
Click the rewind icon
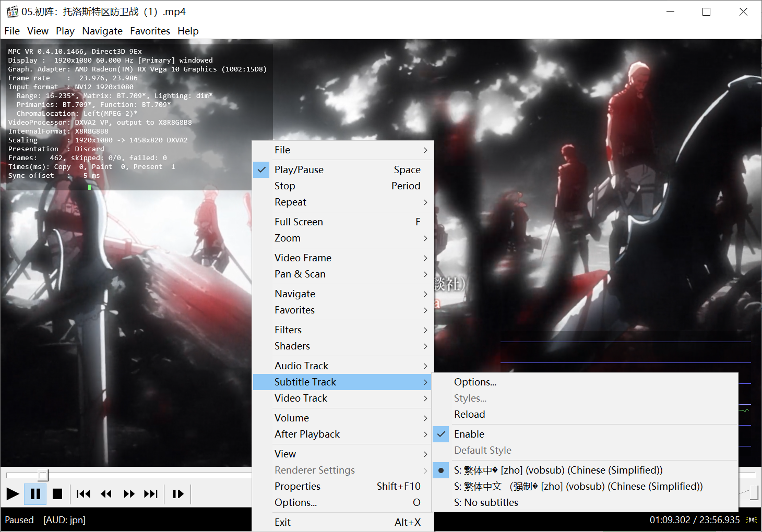click(x=106, y=494)
